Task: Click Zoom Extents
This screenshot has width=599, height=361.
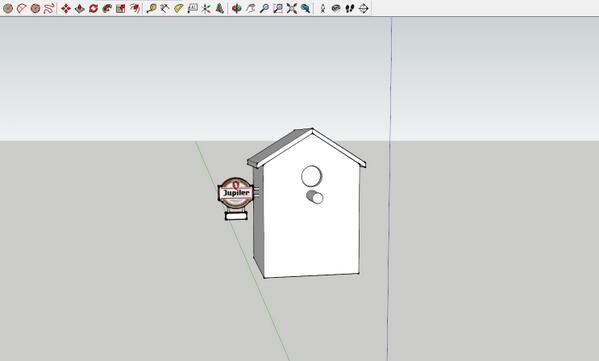Action: coord(292,8)
